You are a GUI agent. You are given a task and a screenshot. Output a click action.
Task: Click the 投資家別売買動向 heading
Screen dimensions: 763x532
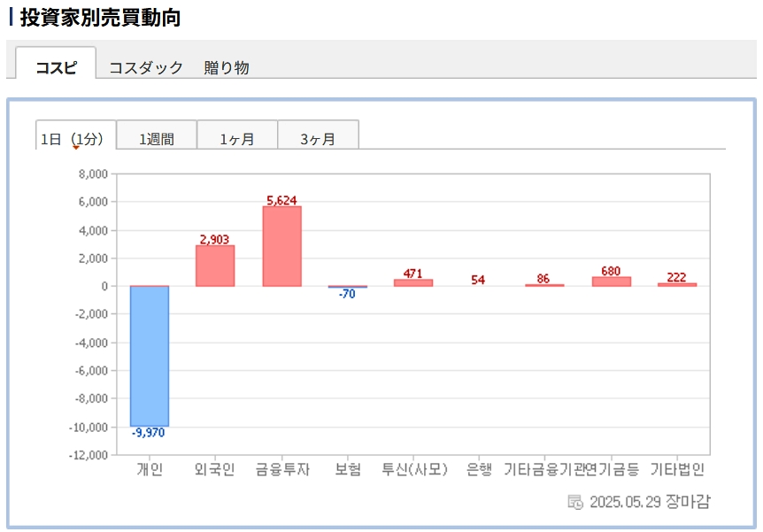coord(100,18)
